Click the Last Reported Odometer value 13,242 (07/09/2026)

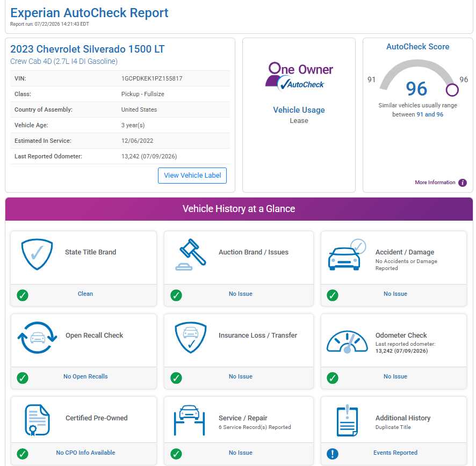(149, 156)
